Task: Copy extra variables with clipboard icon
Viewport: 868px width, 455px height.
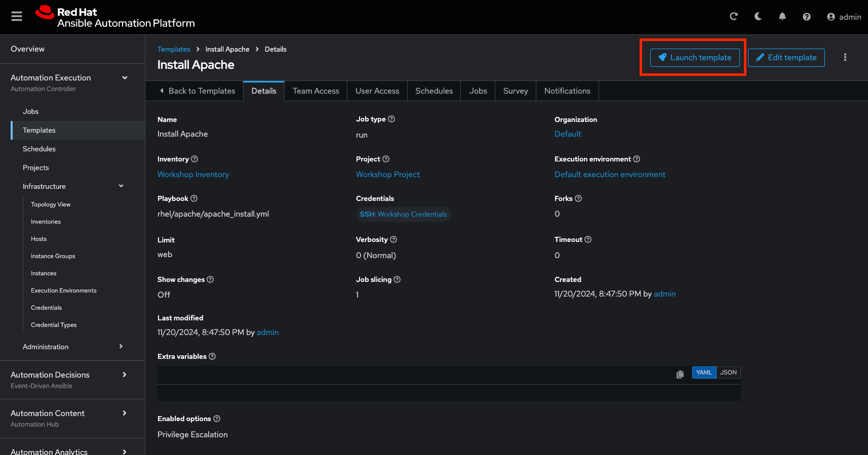Action: (680, 374)
